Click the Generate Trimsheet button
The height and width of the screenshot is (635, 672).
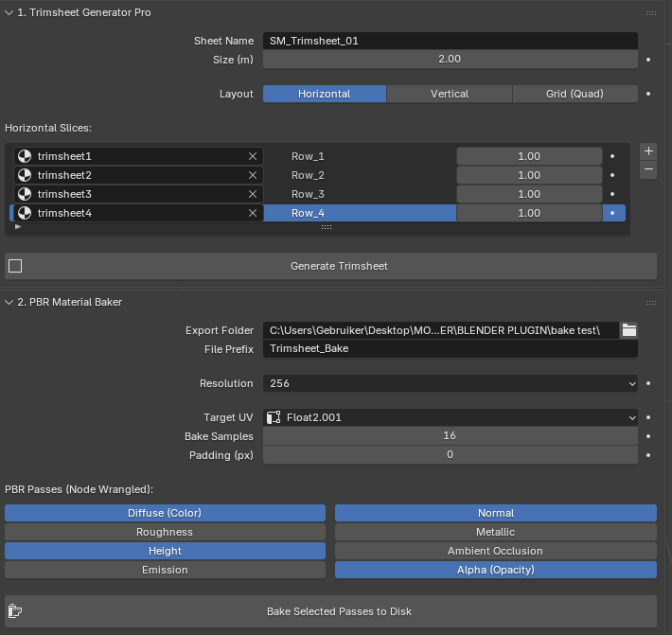[x=330, y=266]
